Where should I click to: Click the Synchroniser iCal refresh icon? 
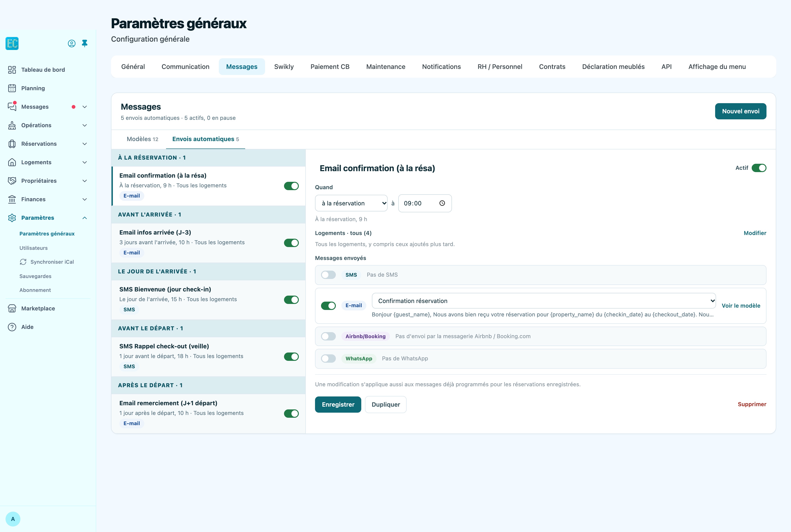23,262
